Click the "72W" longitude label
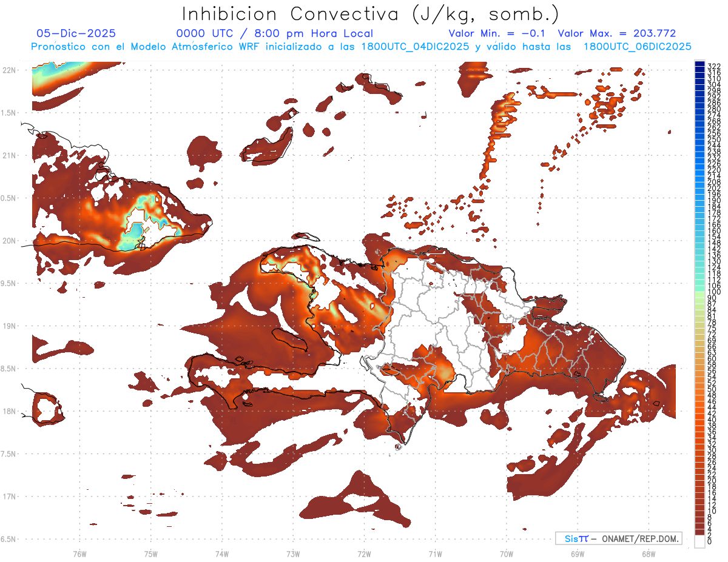The image size is (728, 562). point(364,554)
